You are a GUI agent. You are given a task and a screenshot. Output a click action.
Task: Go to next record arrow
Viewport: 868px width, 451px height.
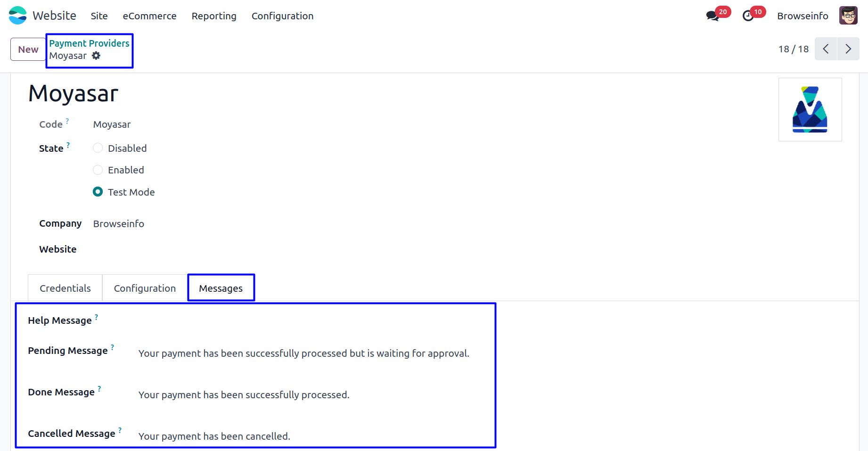pyautogui.click(x=848, y=49)
